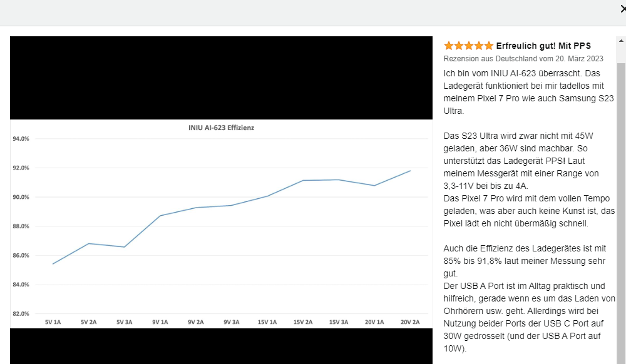This screenshot has width=626, height=364.
Task: Click the line's final data point at 20V 2A
Action: point(410,171)
